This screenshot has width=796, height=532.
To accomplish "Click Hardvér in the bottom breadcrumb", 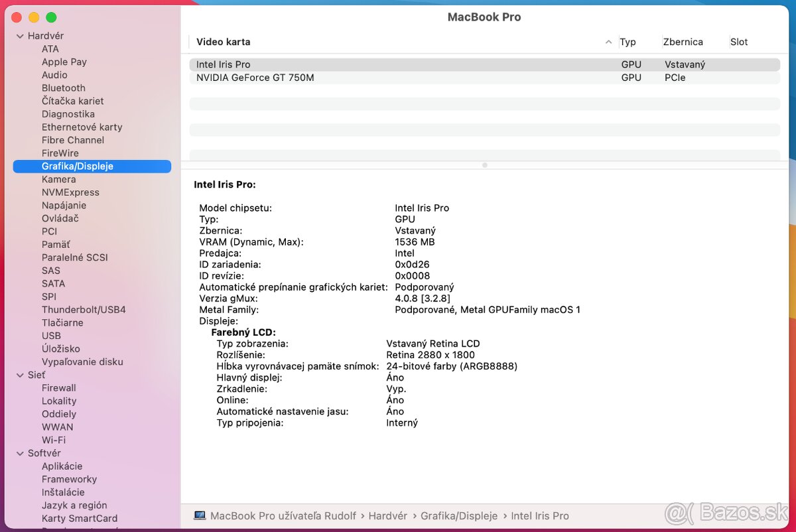I will [x=388, y=515].
